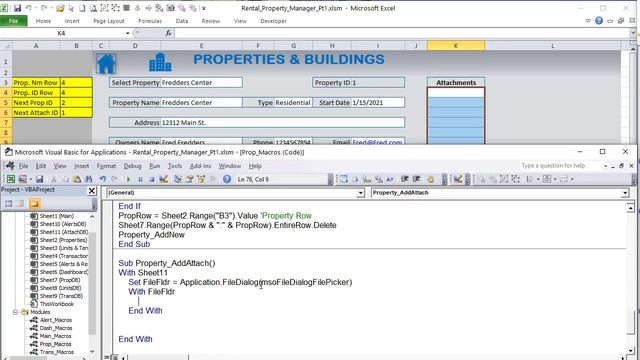The width and height of the screenshot is (640, 360).
Task: Open the VBA editor Run menu
Action: 155,166
